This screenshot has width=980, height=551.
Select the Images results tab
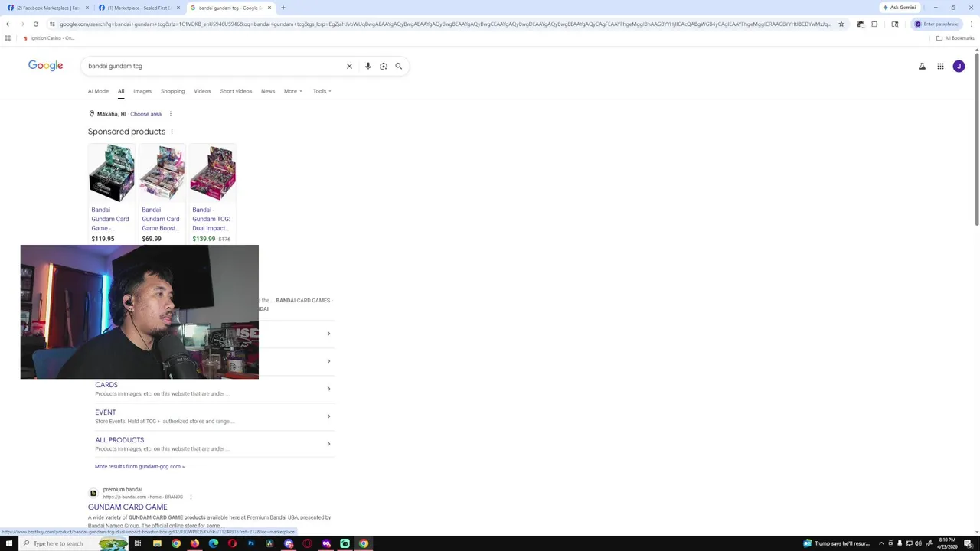pos(142,91)
